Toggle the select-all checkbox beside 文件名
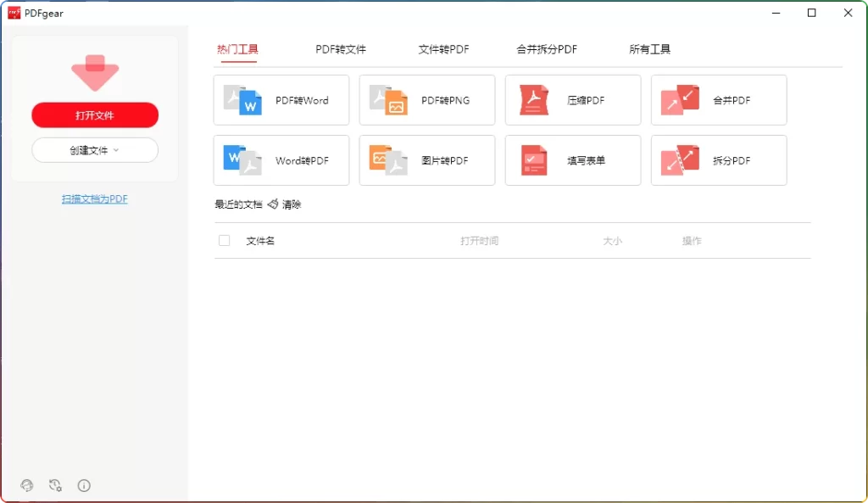Image resolution: width=868 pixels, height=503 pixels. pos(224,240)
